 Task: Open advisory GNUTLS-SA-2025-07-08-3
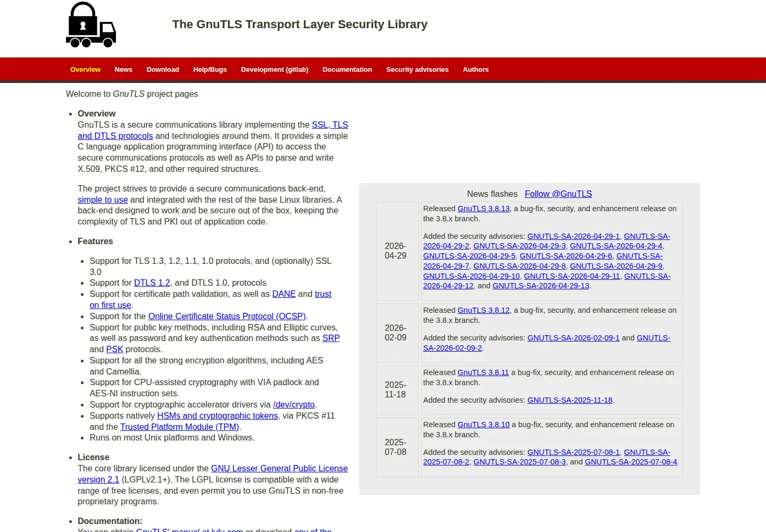click(520, 462)
